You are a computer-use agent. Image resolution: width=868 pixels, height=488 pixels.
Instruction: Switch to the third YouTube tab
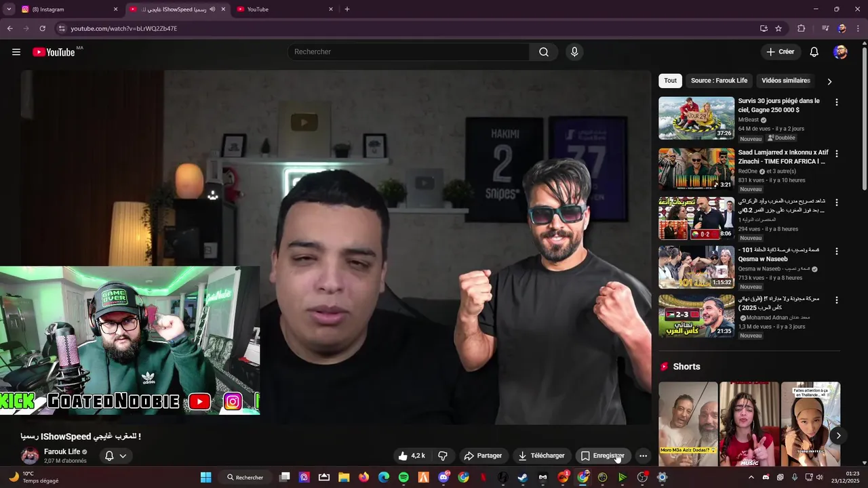(x=285, y=9)
